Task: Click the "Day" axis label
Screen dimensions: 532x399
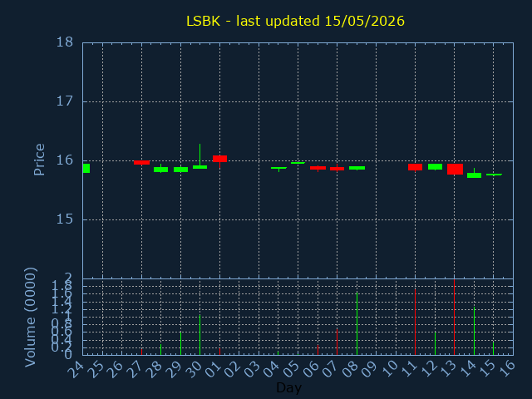Action: 288,387
